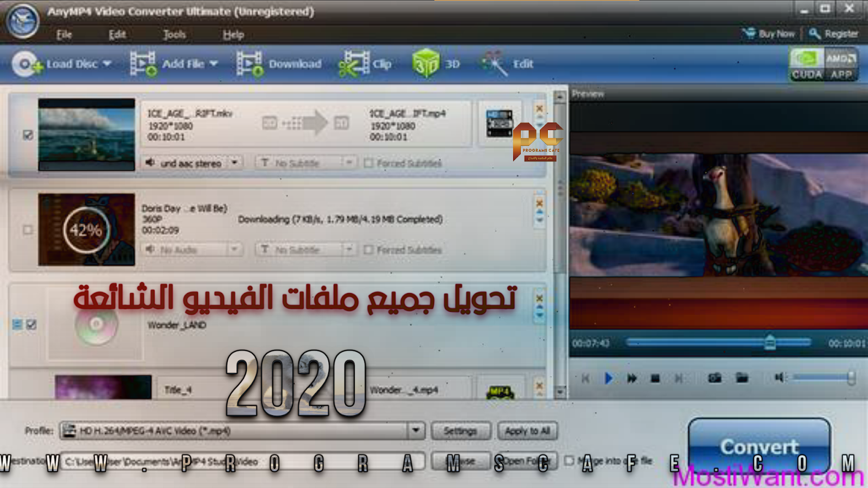Viewport: 868px width, 488px height.
Task: Skip to next chapter in preview
Action: coord(679,378)
